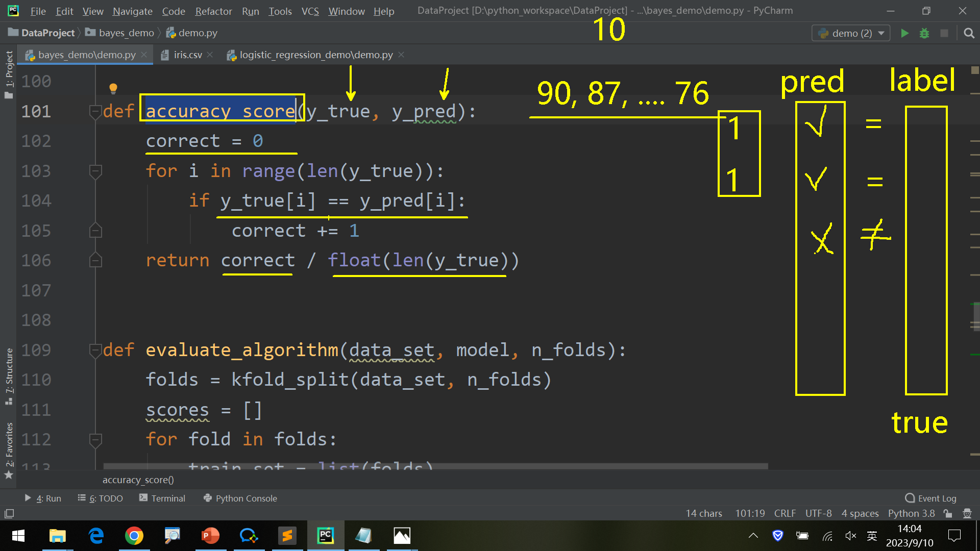Click the yellow lightbulb intention icon
The height and width of the screenshot is (551, 980).
point(113,88)
